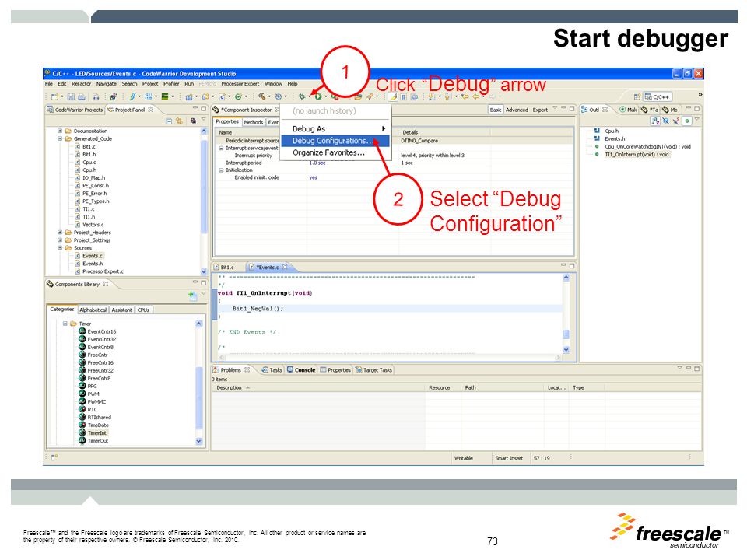747x560 pixels.
Task: Click the New C source file toolbar icon
Action: (x=222, y=96)
